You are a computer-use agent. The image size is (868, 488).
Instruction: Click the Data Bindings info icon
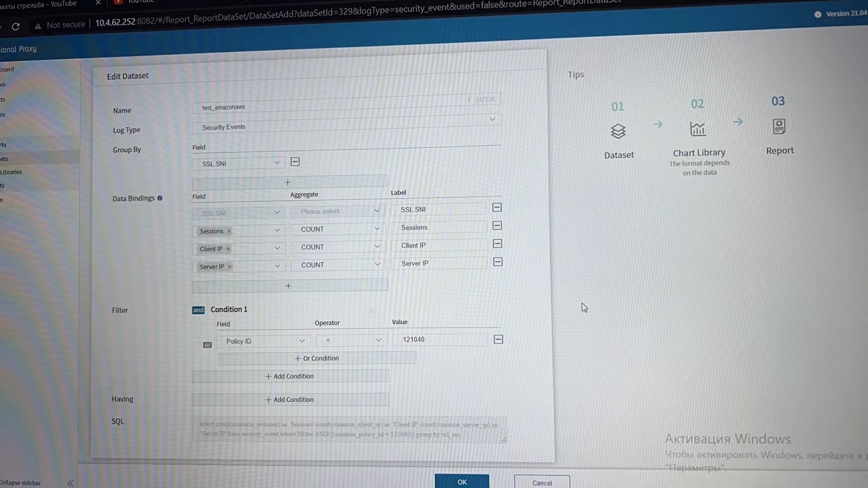[x=160, y=198]
